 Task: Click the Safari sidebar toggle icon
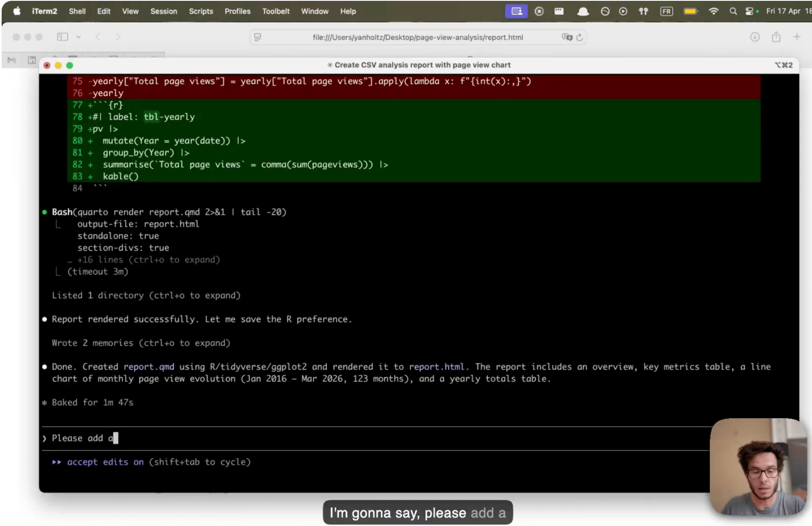pyautogui.click(x=62, y=37)
